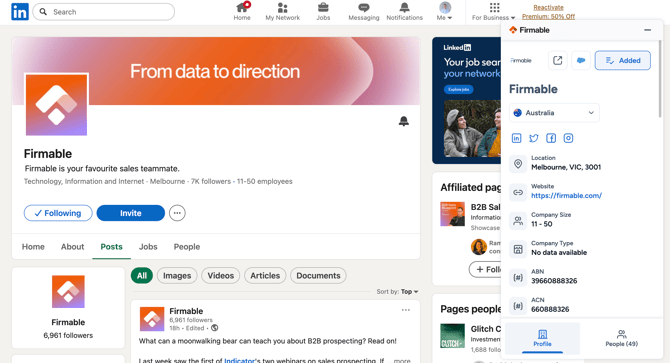The height and width of the screenshot is (363, 670).
Task: Open the Jobs briefcase icon in navbar
Action: click(x=323, y=12)
